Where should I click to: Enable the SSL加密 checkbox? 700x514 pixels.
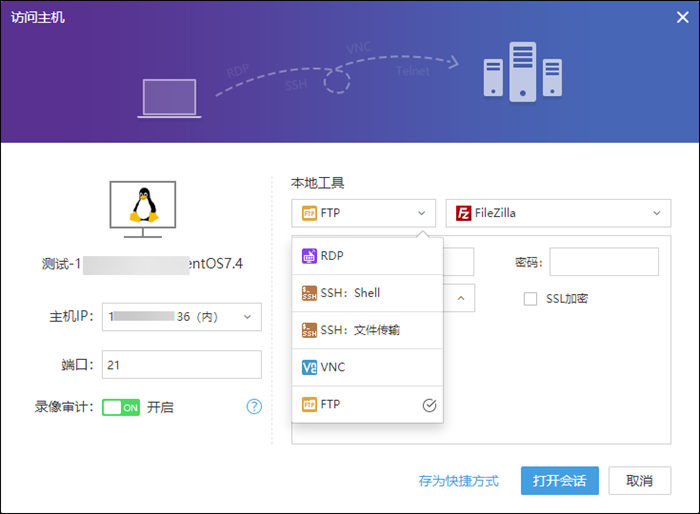[x=531, y=299]
